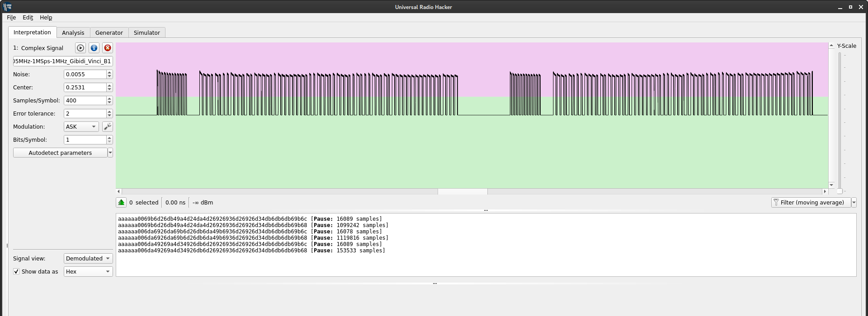
Task: Click the Samples/Symbol input field
Action: click(85, 101)
